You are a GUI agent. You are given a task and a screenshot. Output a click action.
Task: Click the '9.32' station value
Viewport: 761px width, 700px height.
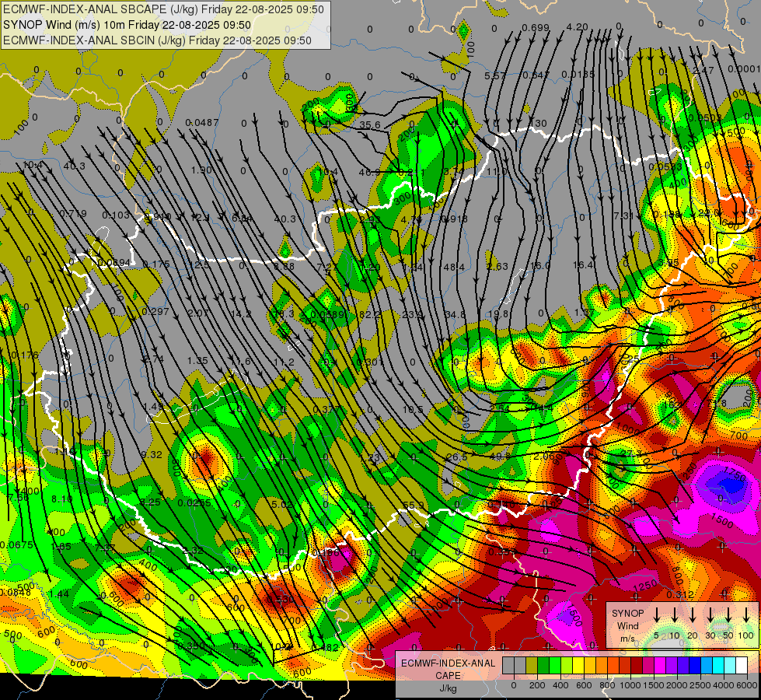point(152,455)
